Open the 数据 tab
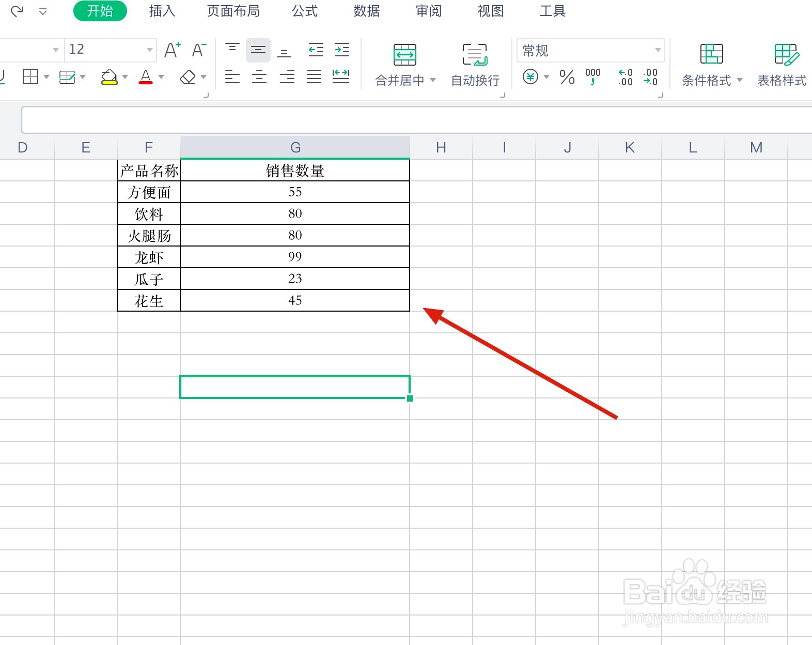 coord(367,11)
